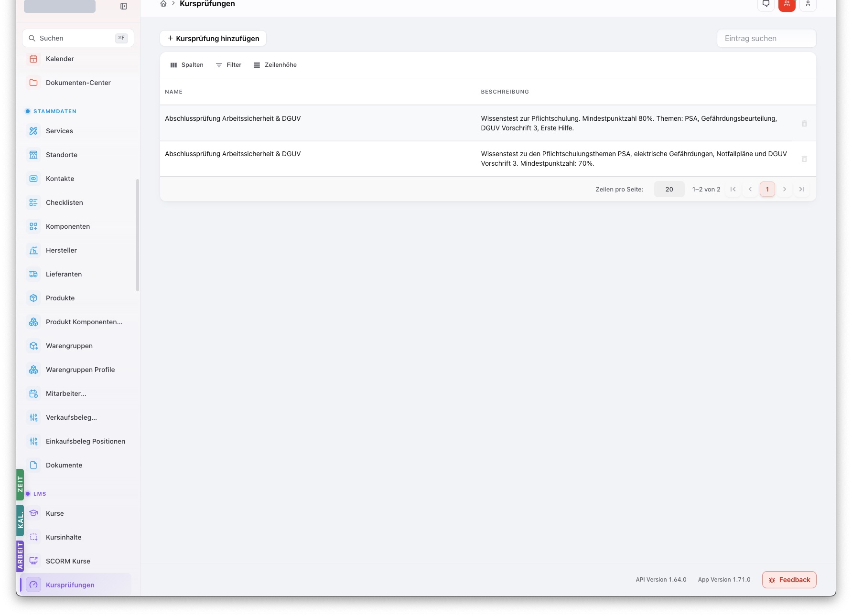The height and width of the screenshot is (616, 852).
Task: Click the Hersteller factory icon
Action: point(33,250)
